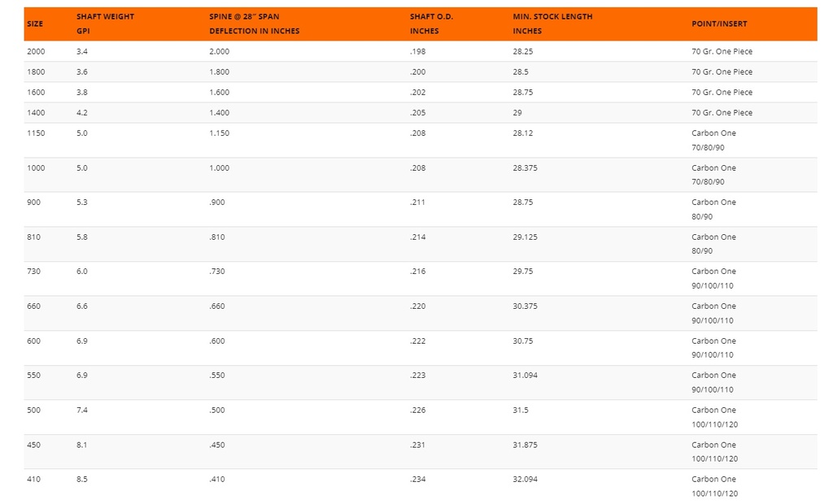Click the 7.4 shaft weight cell
This screenshot has height=504, width=833.
pyautogui.click(x=82, y=410)
